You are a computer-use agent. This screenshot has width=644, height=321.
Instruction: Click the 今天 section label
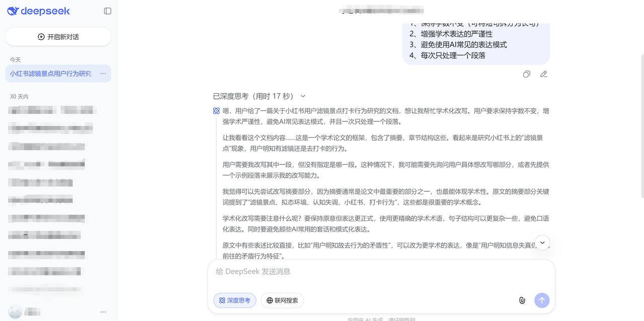[x=16, y=60]
